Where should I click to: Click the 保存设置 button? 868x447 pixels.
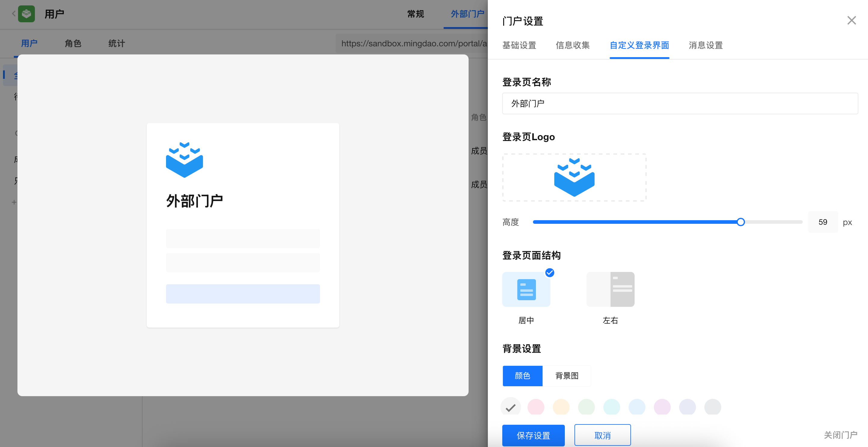533,436
